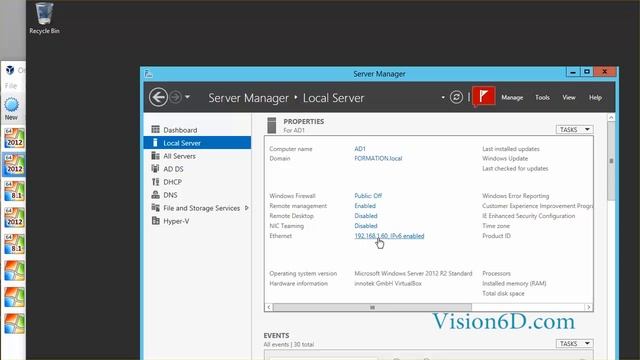Viewport: 640px width, 360px height.
Task: Select the first Windows-flag VM icon
Action: [14, 271]
